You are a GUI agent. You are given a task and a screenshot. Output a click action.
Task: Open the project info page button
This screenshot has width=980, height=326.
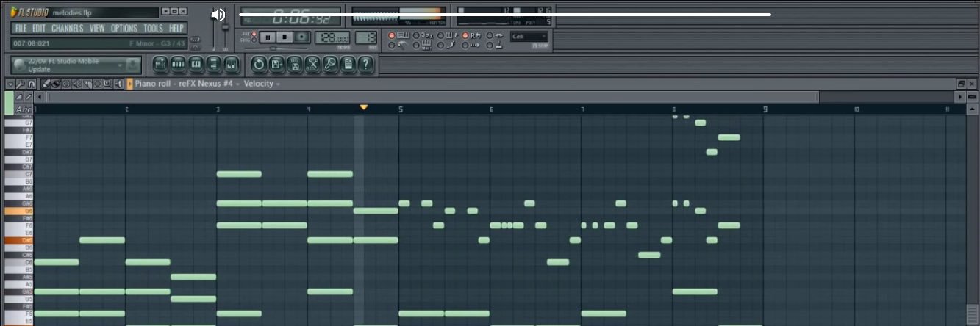[x=348, y=64]
